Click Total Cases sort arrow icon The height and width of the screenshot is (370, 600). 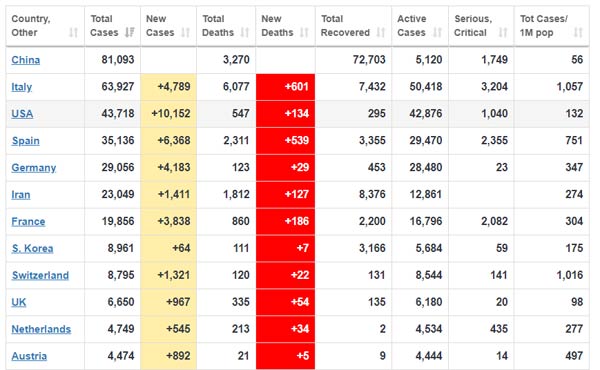[130, 33]
